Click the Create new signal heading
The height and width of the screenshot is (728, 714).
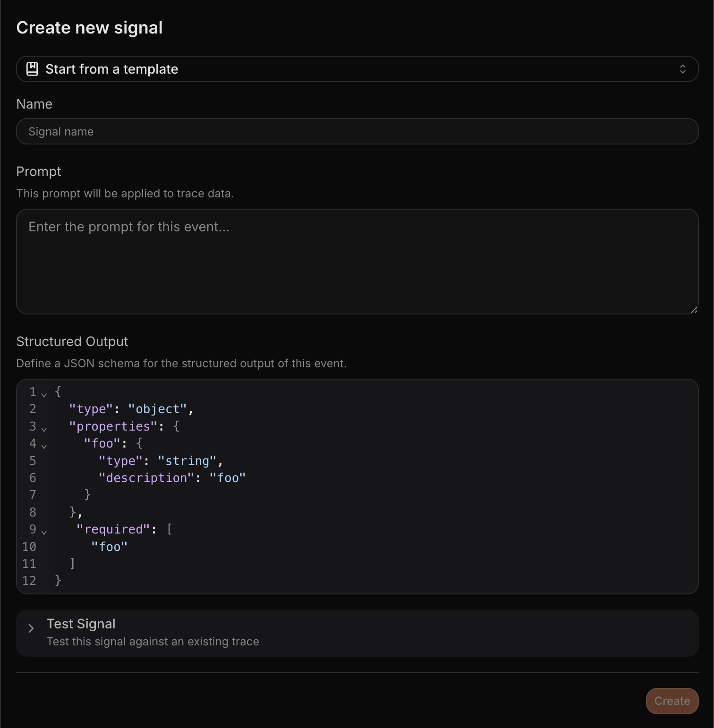pyautogui.click(x=90, y=27)
